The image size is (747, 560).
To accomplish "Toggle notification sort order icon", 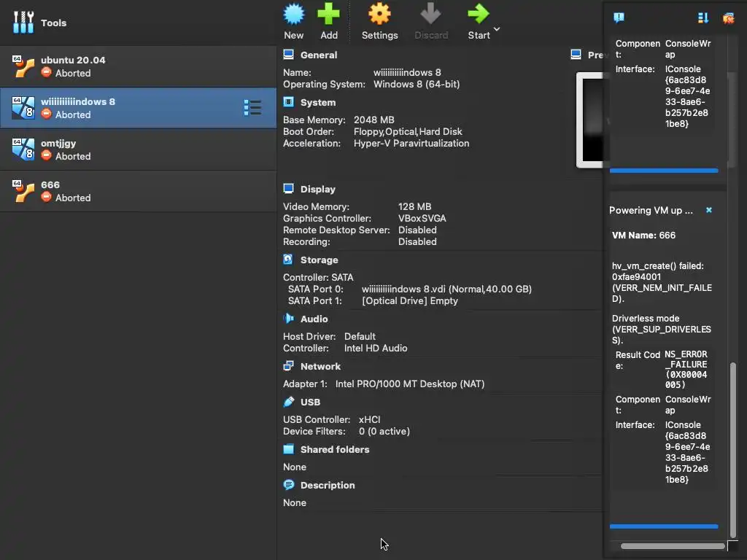I will (703, 18).
